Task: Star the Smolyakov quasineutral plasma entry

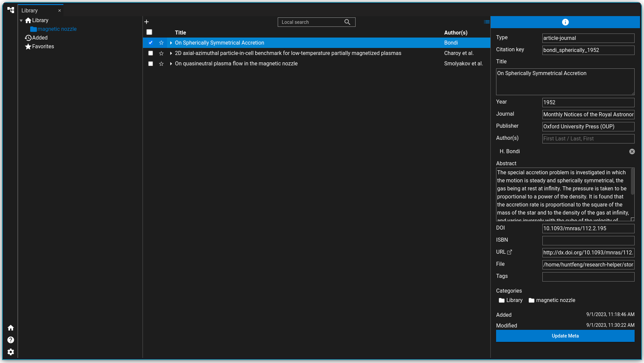Action: click(x=161, y=64)
